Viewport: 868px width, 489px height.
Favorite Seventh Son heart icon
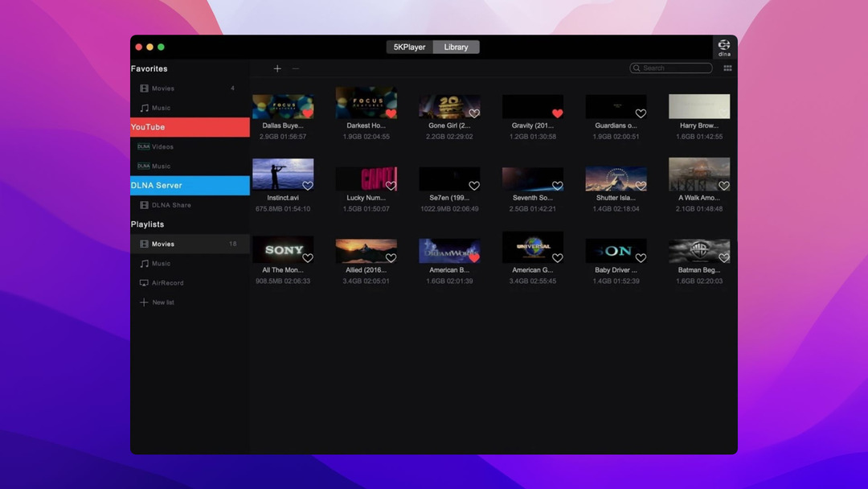(558, 186)
